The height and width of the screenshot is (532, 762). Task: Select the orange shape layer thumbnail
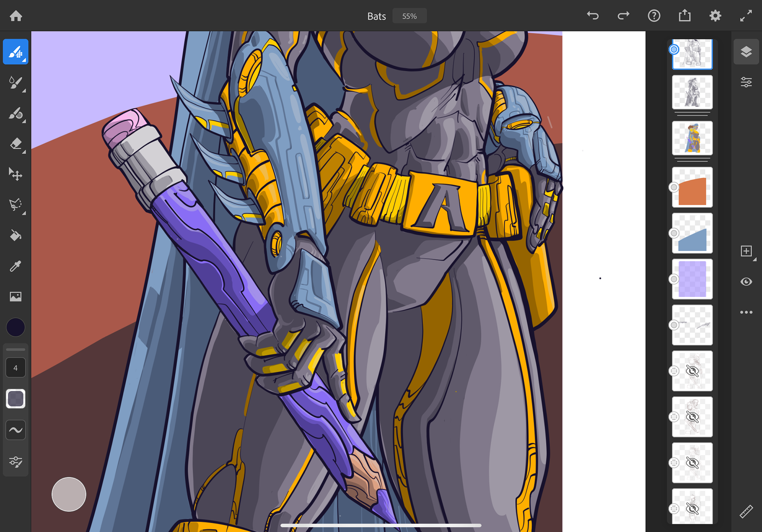coord(692,187)
